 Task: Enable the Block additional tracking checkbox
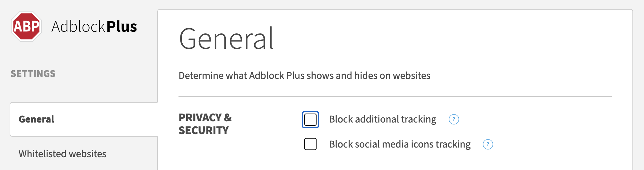tap(310, 119)
